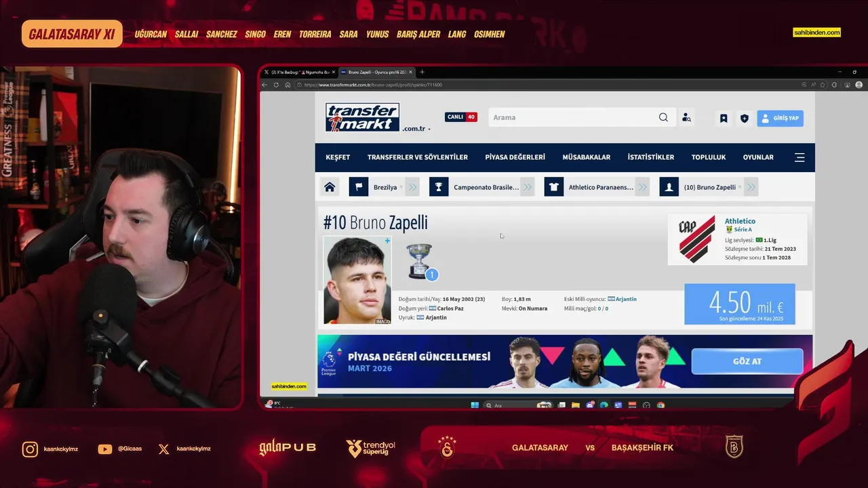This screenshot has width=868, height=488.
Task: Expand the arrows after Campeonato Brasileiro breadcrumb
Action: coord(528,187)
